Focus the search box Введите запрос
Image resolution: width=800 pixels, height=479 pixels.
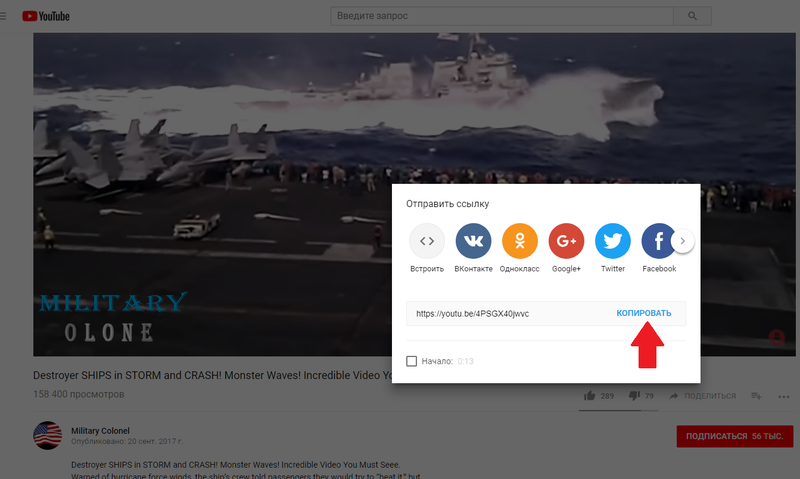click(502, 16)
